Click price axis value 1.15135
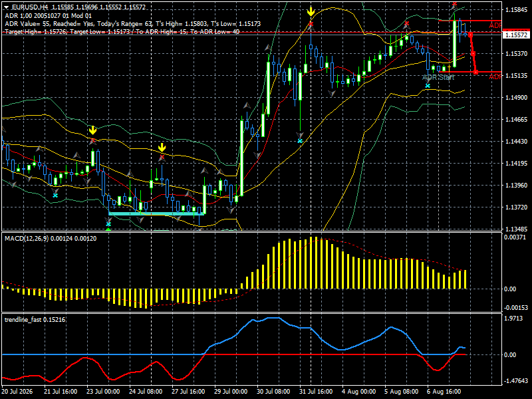The width and height of the screenshot is (532, 399). [517, 75]
